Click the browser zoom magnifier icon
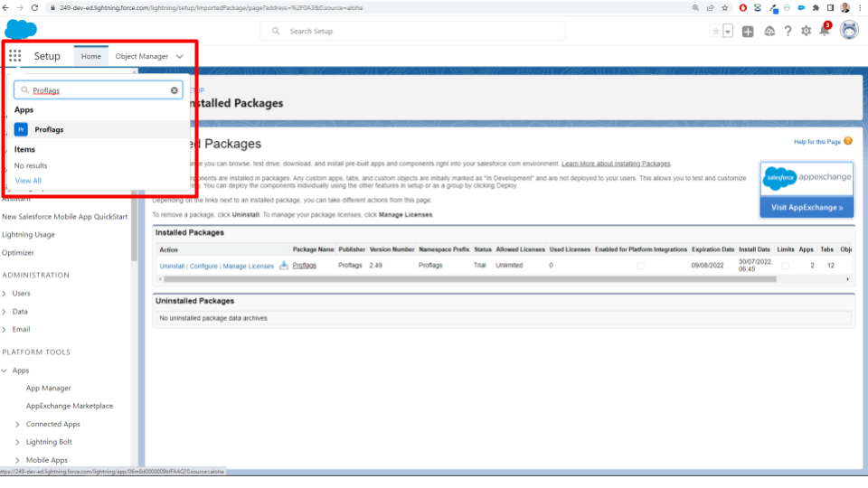The width and height of the screenshot is (868, 488). click(x=695, y=8)
